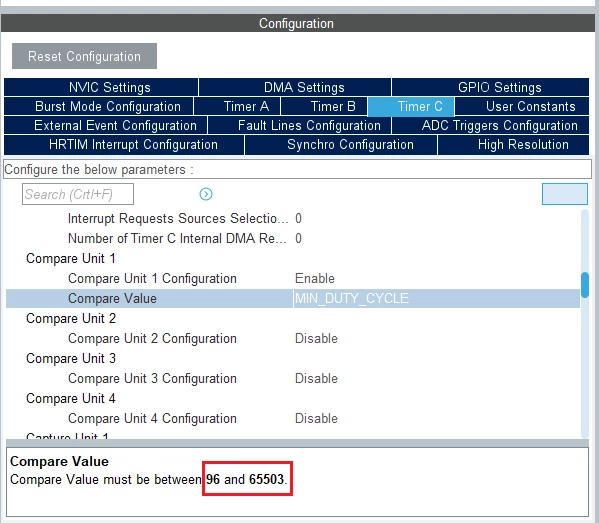Click the Reset Configuration button
The height and width of the screenshot is (523, 599).
[x=84, y=56]
